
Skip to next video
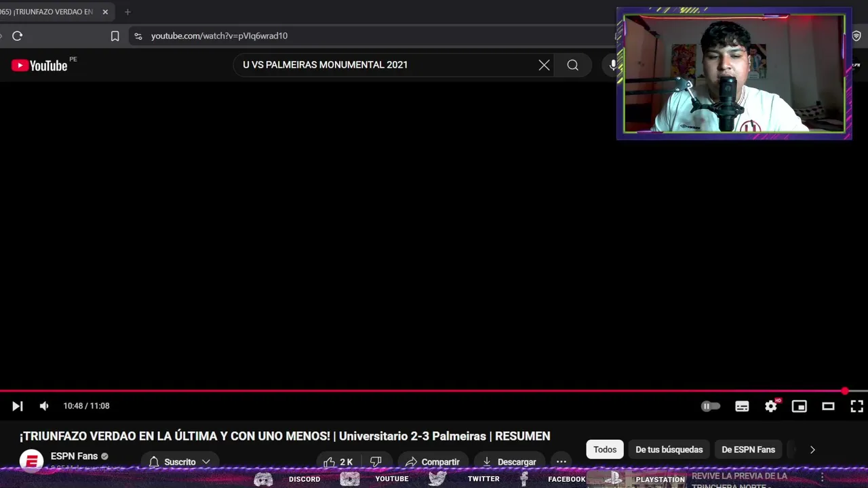(x=18, y=406)
